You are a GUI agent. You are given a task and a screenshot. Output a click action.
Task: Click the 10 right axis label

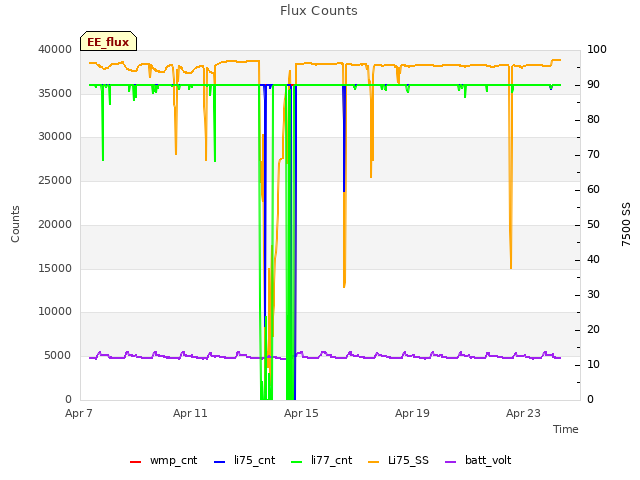point(593,364)
